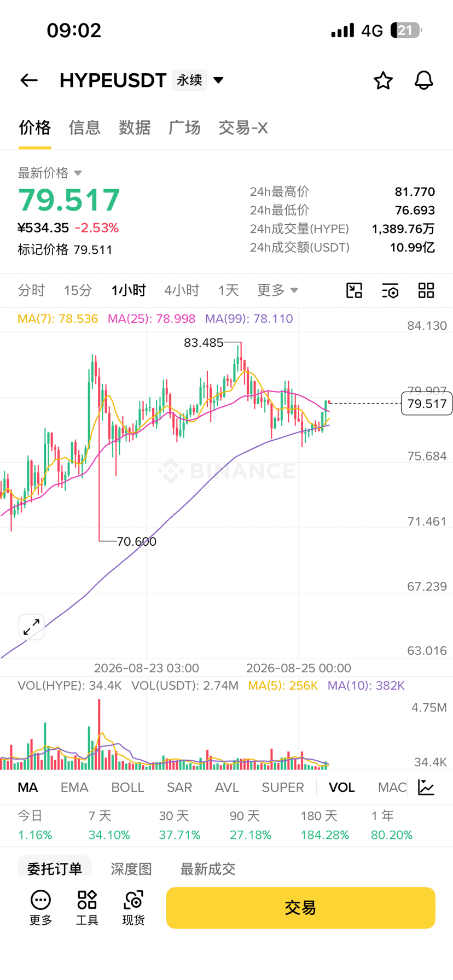Tap the 7 天 34.10% performance
The height and width of the screenshot is (980, 453).
tap(109, 825)
